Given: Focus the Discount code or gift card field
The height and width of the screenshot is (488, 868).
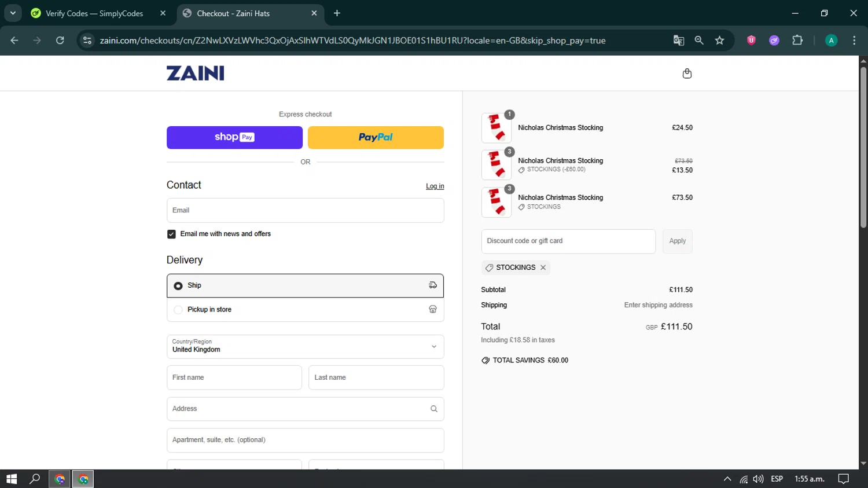Looking at the screenshot, I should (568, 241).
